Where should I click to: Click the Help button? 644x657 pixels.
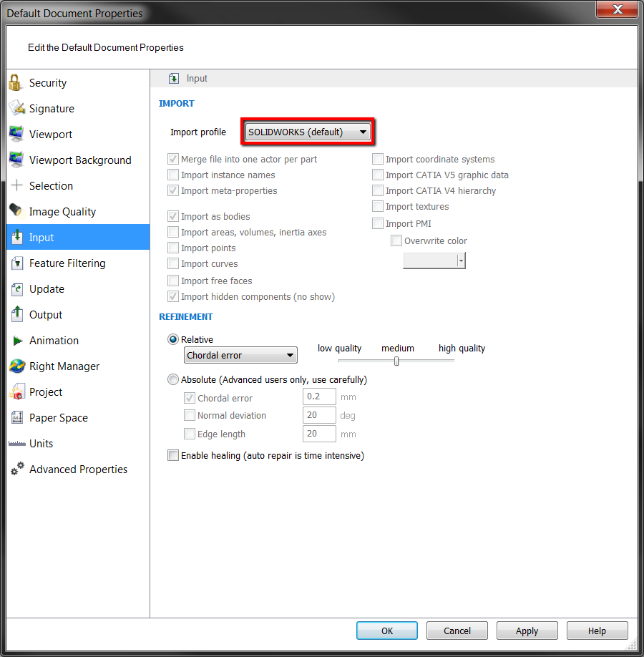coord(597,631)
